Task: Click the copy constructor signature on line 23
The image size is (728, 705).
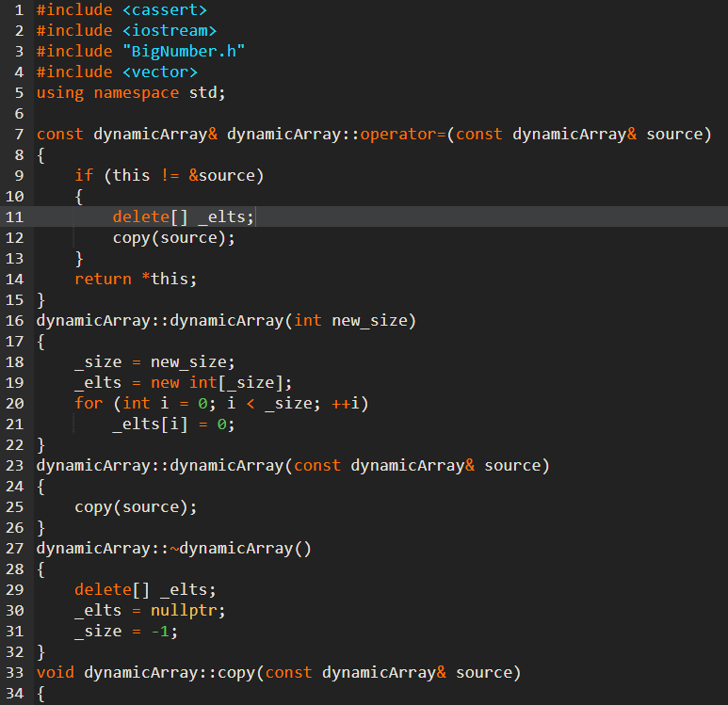Action: pos(293,466)
